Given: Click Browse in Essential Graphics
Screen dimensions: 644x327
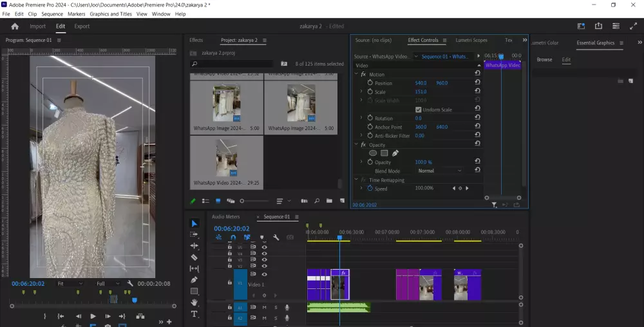Looking at the screenshot, I should click(x=544, y=60).
